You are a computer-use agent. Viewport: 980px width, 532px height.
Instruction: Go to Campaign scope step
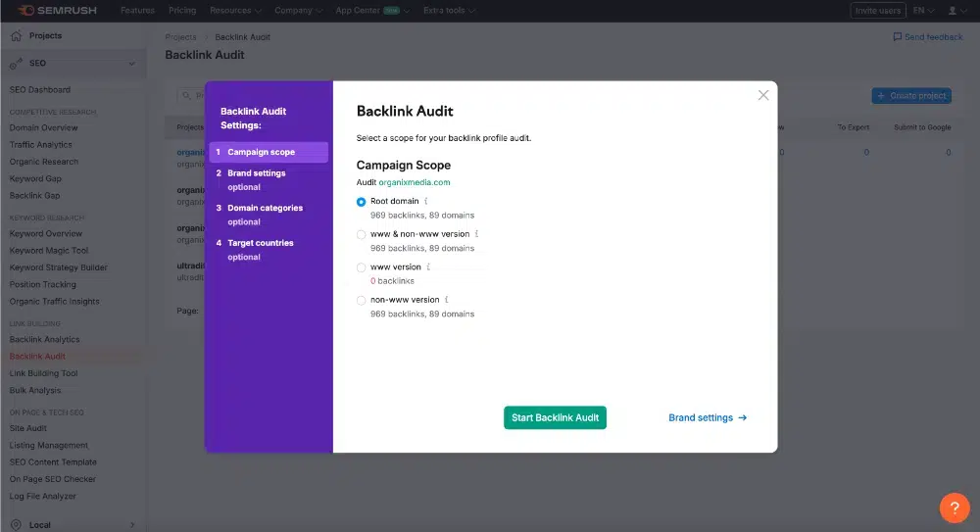(269, 152)
